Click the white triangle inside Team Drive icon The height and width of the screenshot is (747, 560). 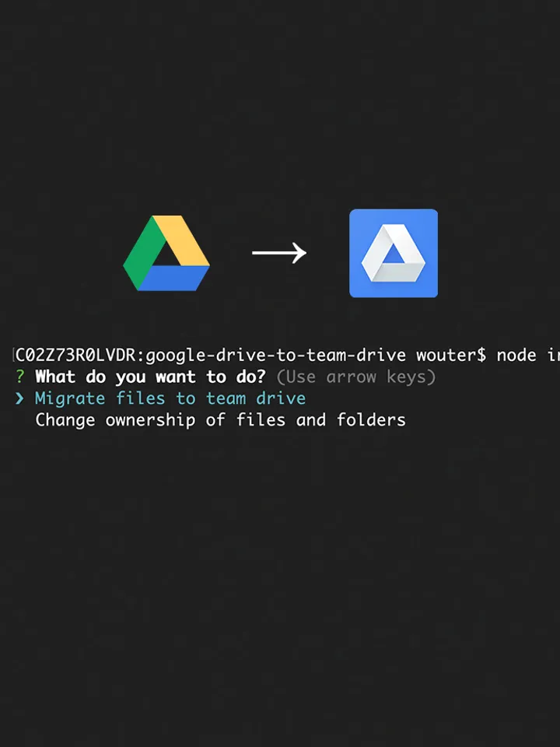[394, 253]
